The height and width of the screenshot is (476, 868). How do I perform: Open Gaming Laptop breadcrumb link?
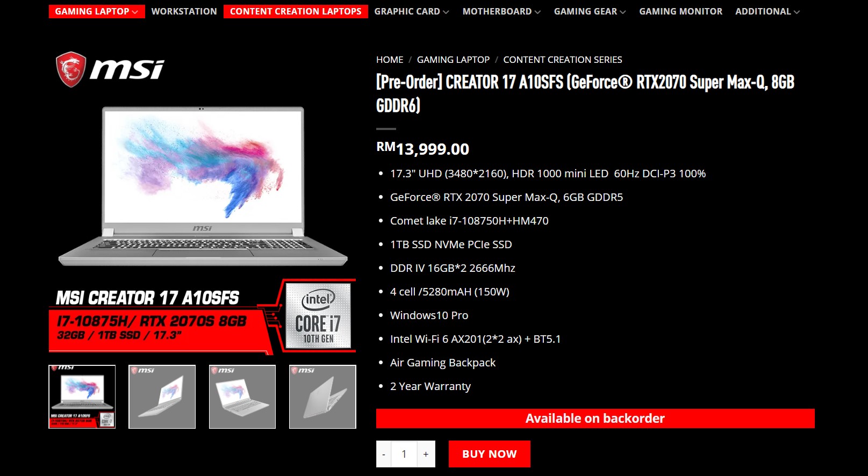coord(453,60)
